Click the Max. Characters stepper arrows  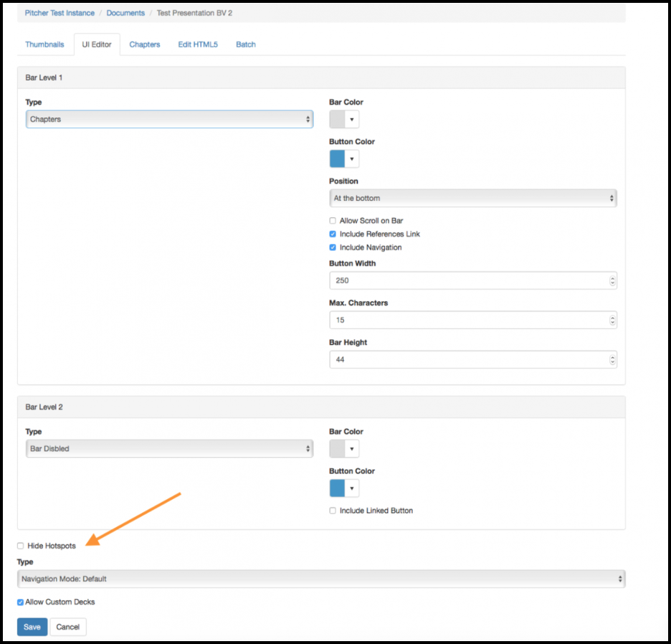(x=611, y=321)
